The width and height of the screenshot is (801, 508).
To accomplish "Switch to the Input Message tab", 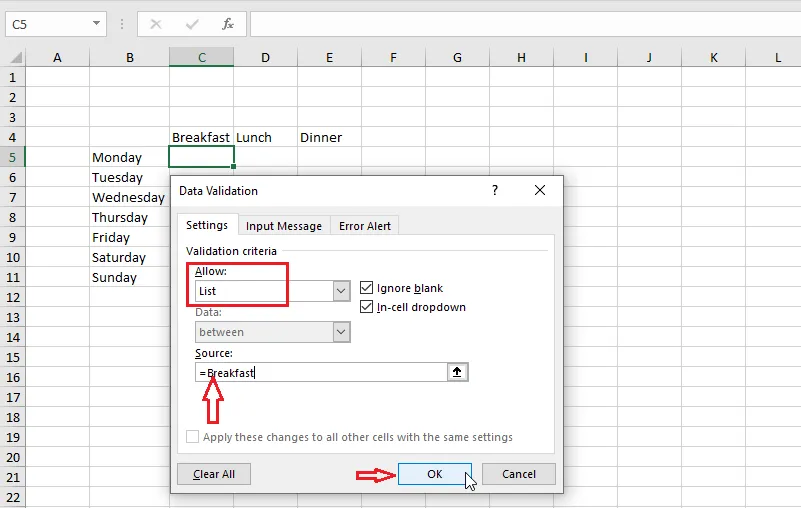I will click(284, 226).
